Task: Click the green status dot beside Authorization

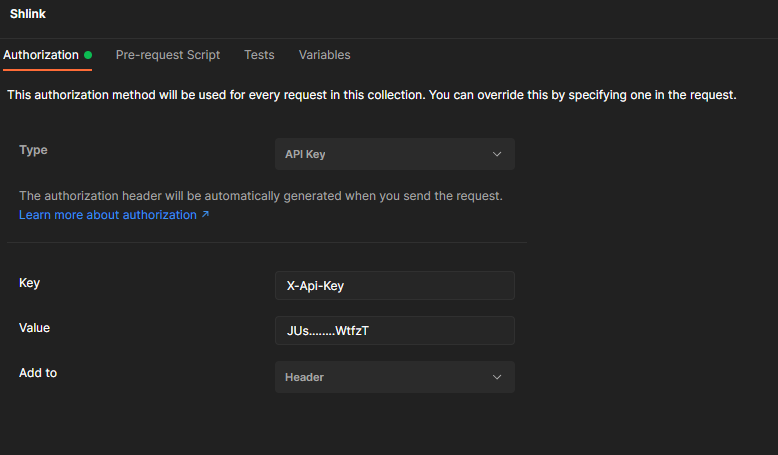Action: point(88,55)
